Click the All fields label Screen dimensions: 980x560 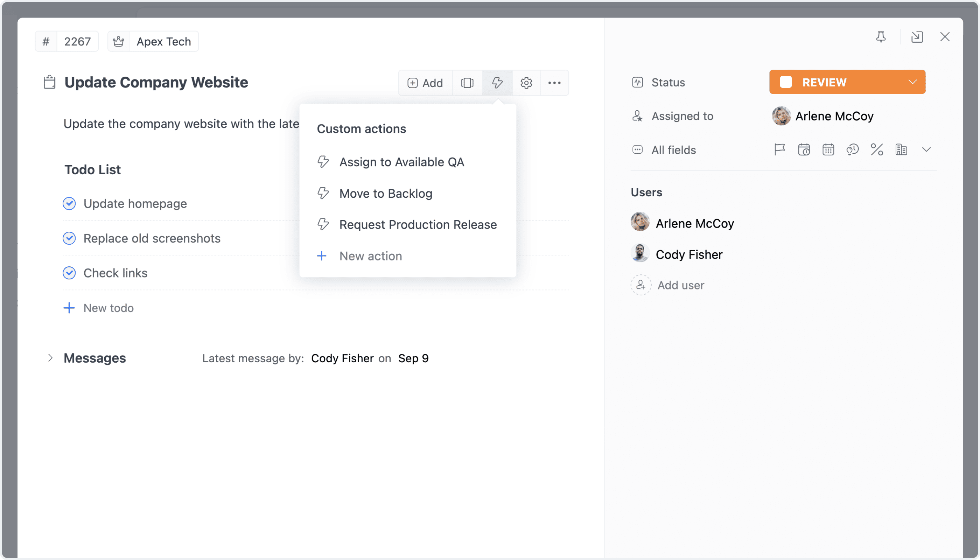[674, 150]
